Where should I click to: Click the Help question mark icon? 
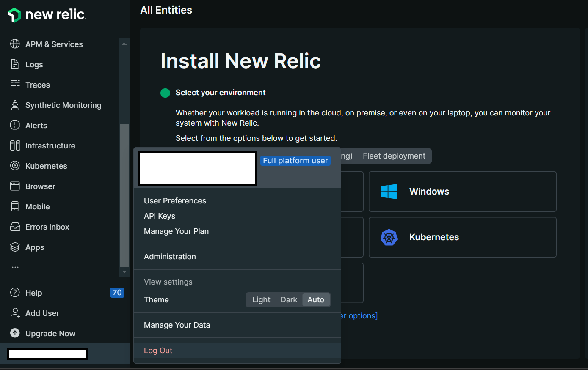[x=15, y=293]
